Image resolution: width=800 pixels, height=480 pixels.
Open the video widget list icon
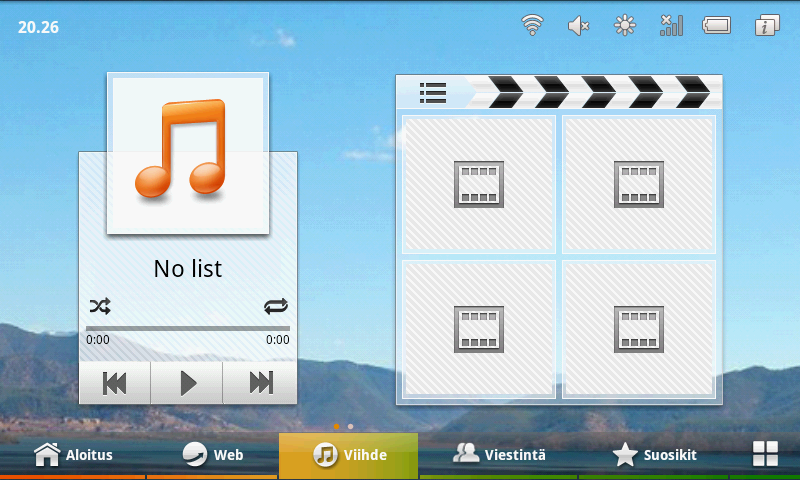[433, 93]
